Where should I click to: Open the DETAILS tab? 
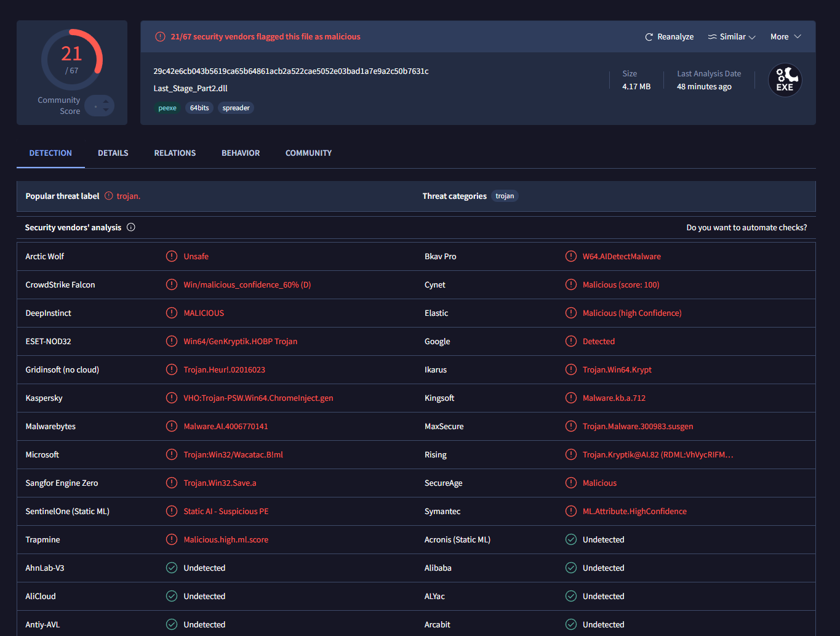click(113, 153)
